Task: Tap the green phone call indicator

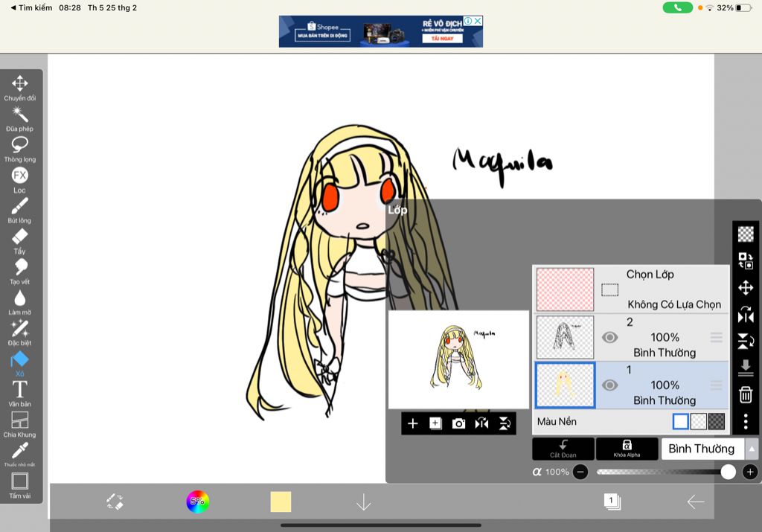Action: (677, 7)
